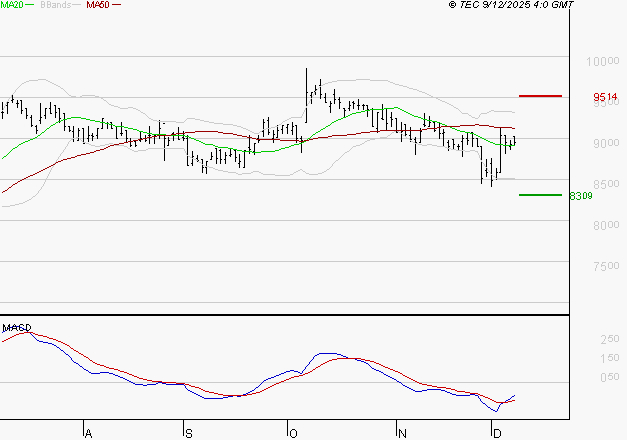
Task: Click the 8500 price axis label
Action: [606, 184]
